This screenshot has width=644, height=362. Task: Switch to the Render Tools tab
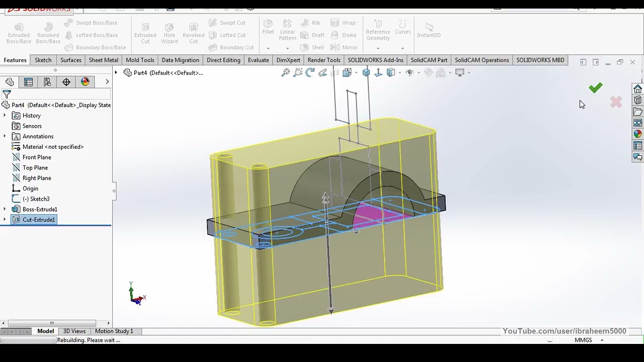tap(324, 60)
